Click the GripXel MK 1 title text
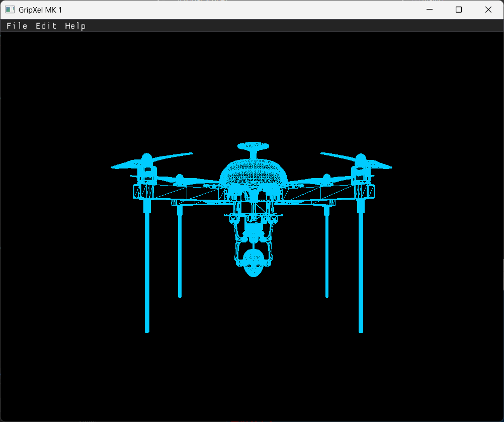This screenshot has height=422, width=504. [40, 10]
